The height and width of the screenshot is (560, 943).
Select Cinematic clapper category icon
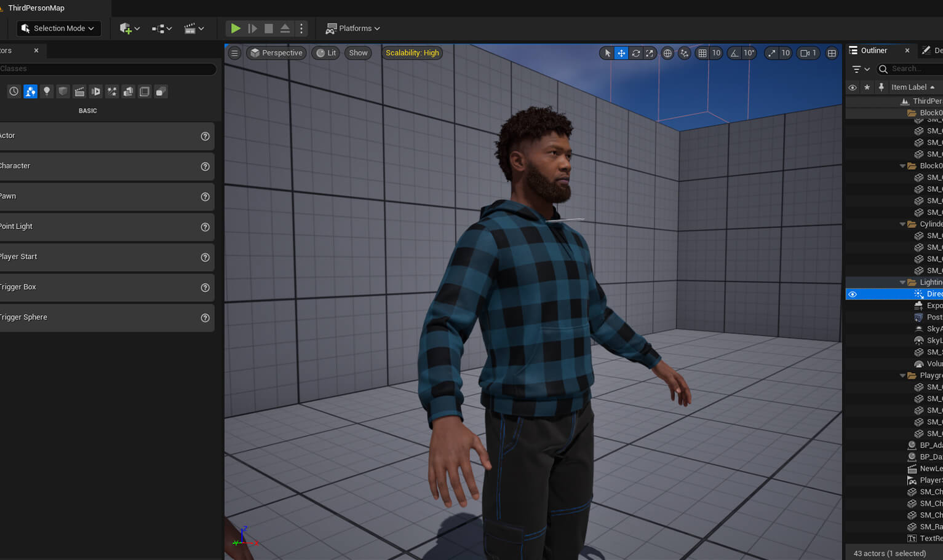tap(79, 92)
